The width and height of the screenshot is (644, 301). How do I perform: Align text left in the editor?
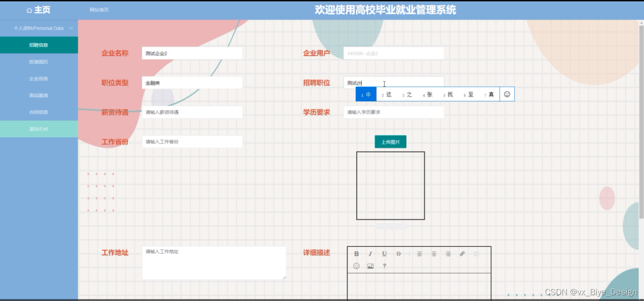click(420, 254)
